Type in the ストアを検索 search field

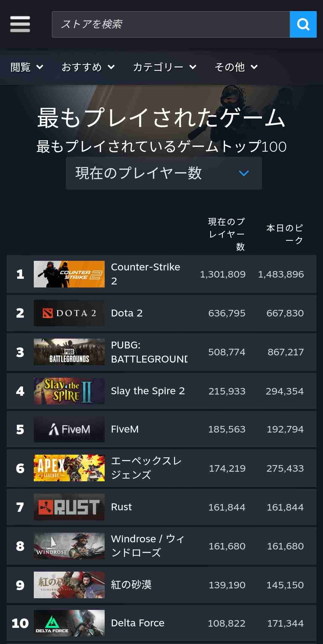[170, 25]
